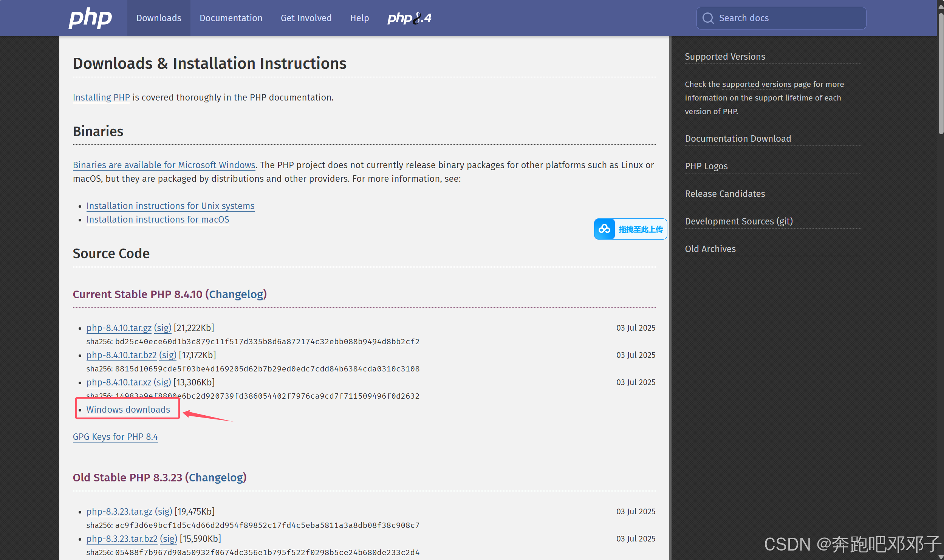Download php-8.4.10.tar.bz2

[x=121, y=355]
